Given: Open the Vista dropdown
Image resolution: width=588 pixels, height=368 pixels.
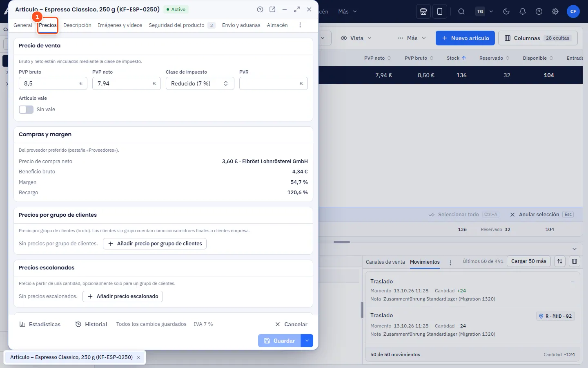Looking at the screenshot, I should click(356, 38).
